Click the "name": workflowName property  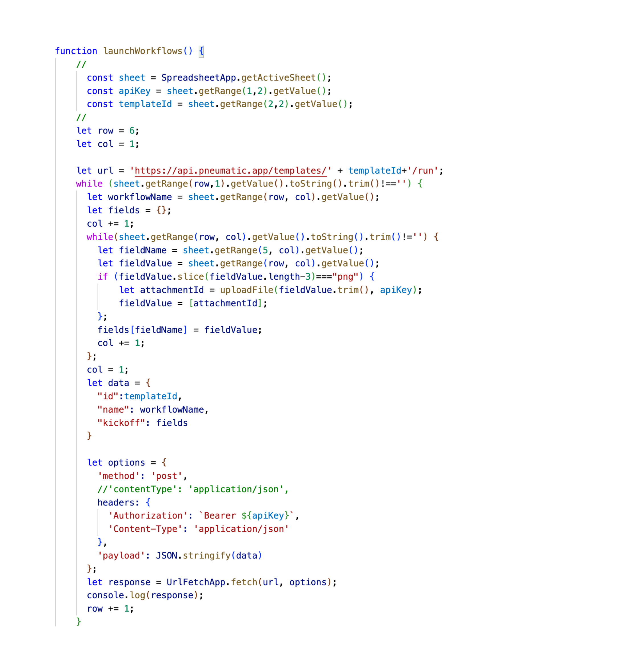[x=153, y=409]
